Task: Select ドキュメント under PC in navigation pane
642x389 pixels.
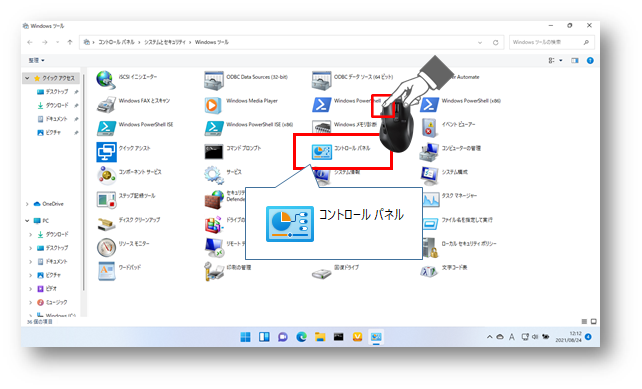Action: 52,262
